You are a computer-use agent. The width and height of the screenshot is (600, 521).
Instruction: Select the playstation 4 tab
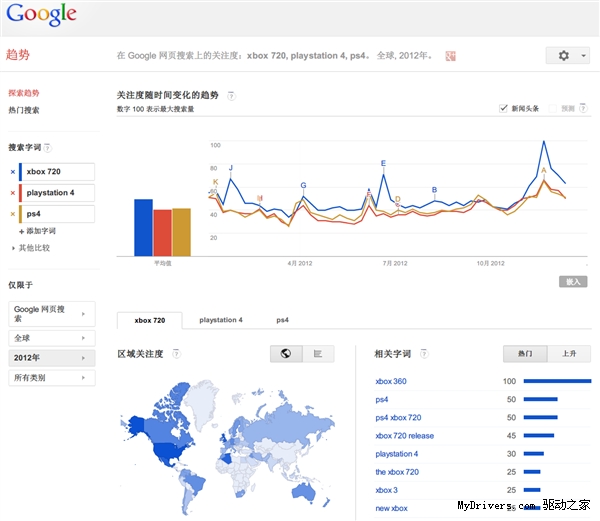point(221,320)
